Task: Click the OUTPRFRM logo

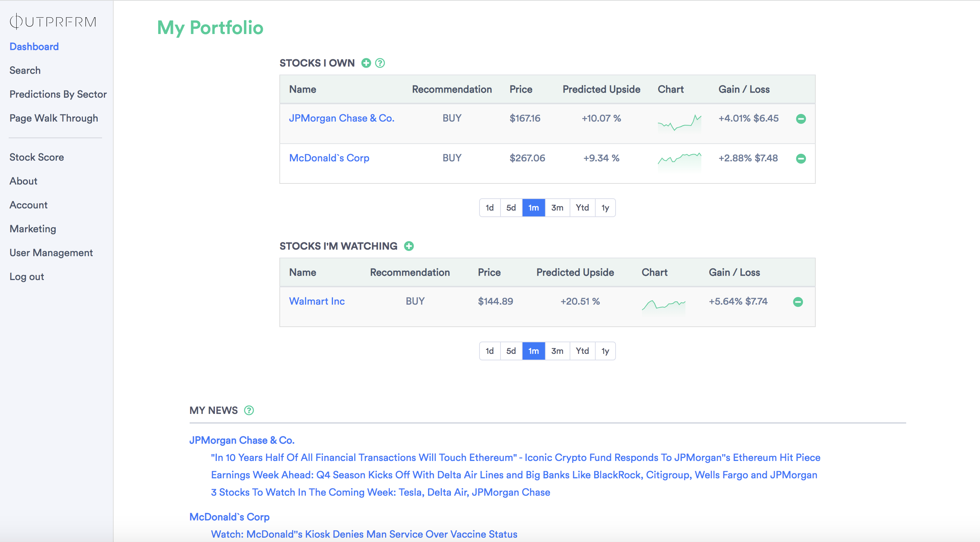Action: tap(53, 21)
